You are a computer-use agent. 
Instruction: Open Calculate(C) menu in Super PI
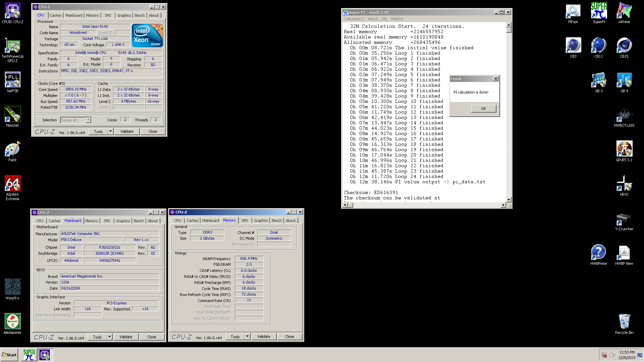click(354, 19)
